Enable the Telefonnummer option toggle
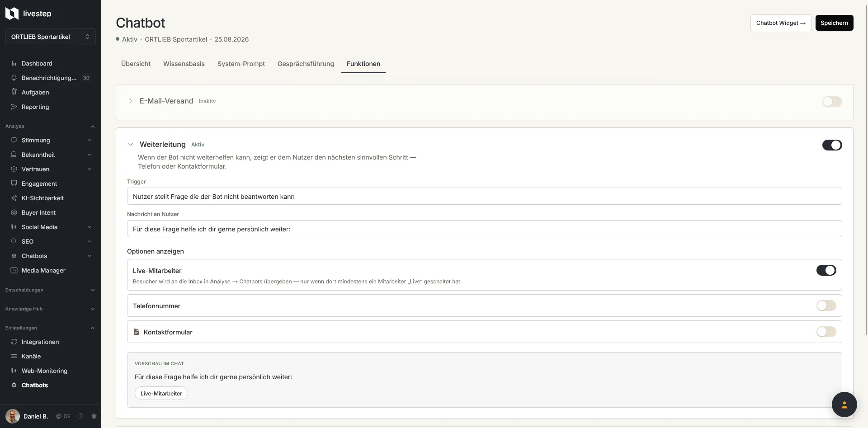This screenshot has width=868, height=428. [x=826, y=306]
